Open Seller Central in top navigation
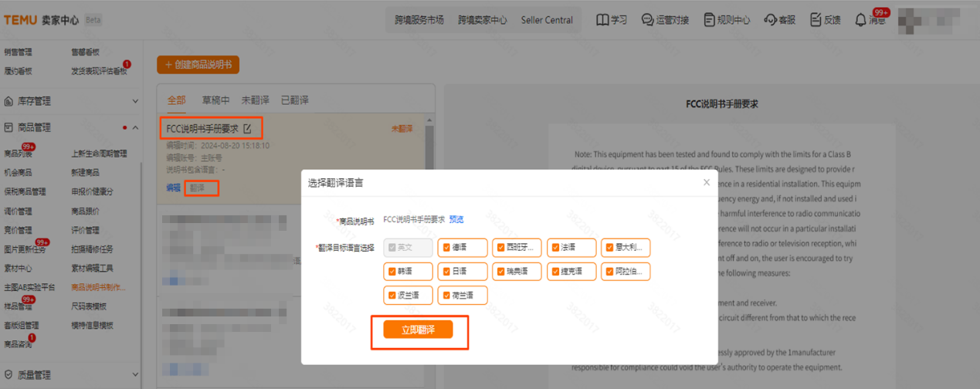Screen dimensions: 980x389 [547, 20]
